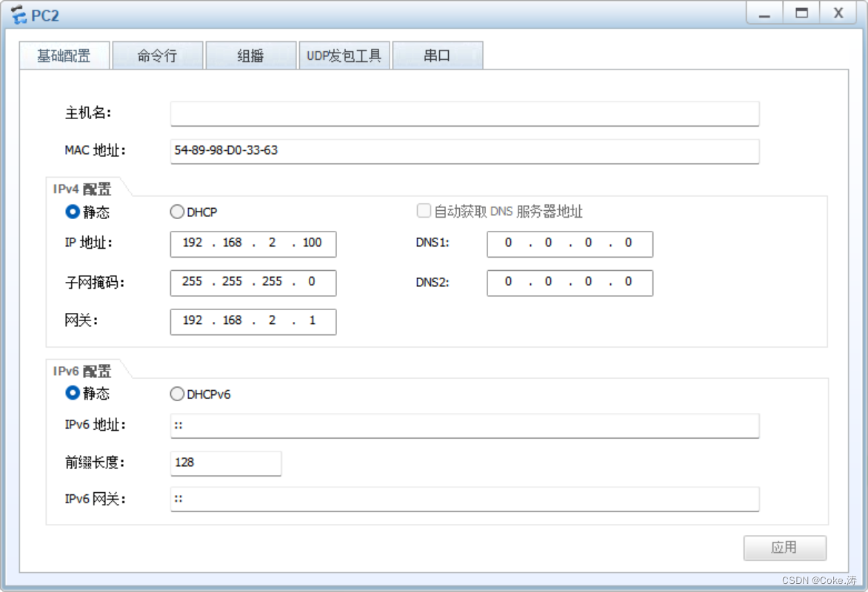Switch to the 命令行 tab
This screenshot has height=592, width=868.
(x=156, y=55)
